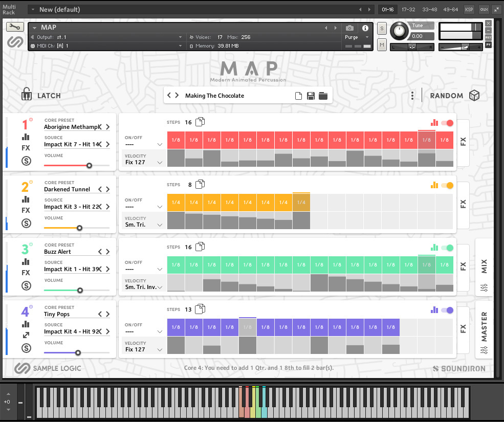The width and height of the screenshot is (504, 422).
Task: Select previous core preset before Tiny Pops
Action: click(x=100, y=314)
